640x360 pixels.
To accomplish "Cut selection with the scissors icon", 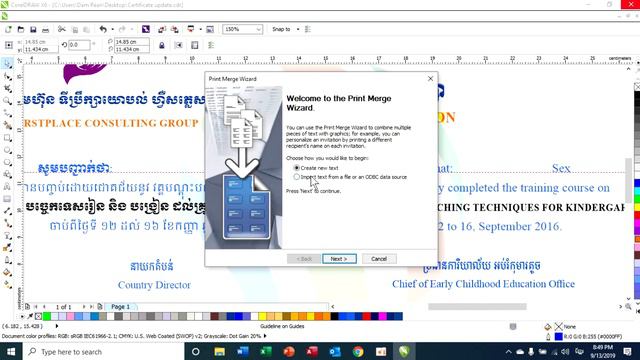I will pos(62,29).
